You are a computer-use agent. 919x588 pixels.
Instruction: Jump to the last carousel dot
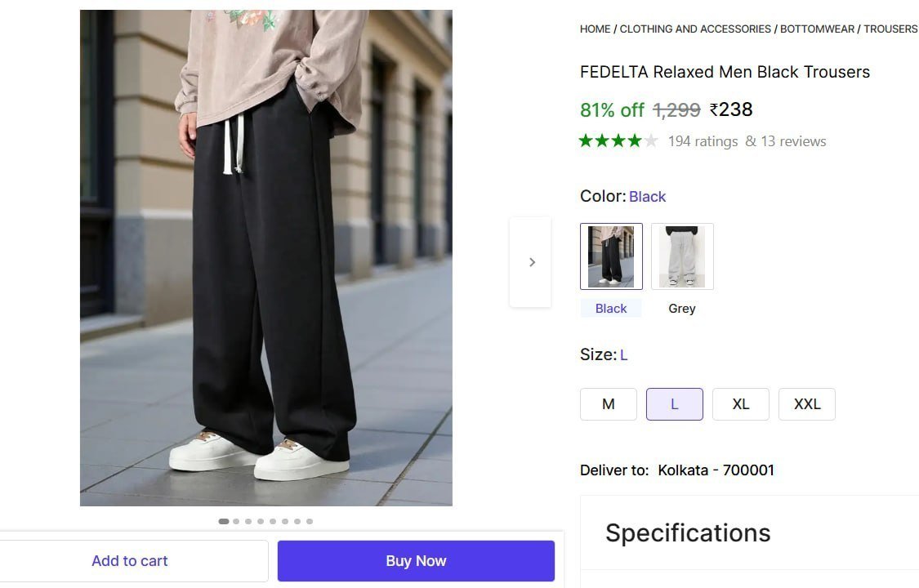point(310,521)
